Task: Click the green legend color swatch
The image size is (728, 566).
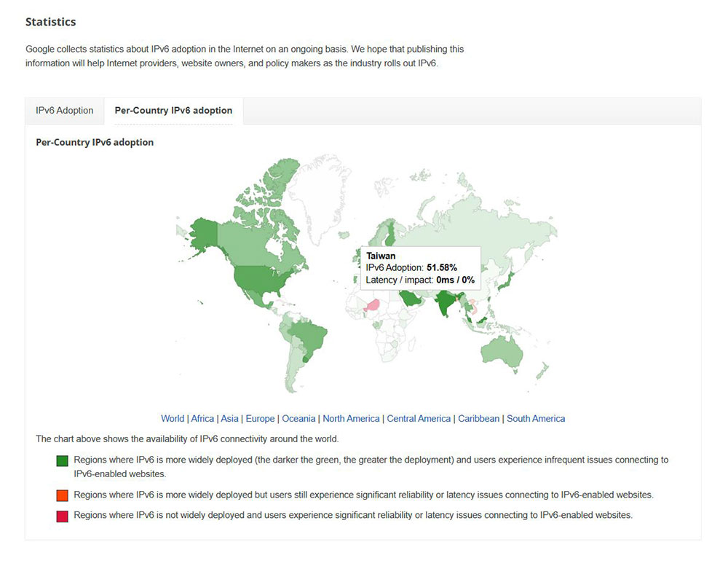Action: click(62, 460)
